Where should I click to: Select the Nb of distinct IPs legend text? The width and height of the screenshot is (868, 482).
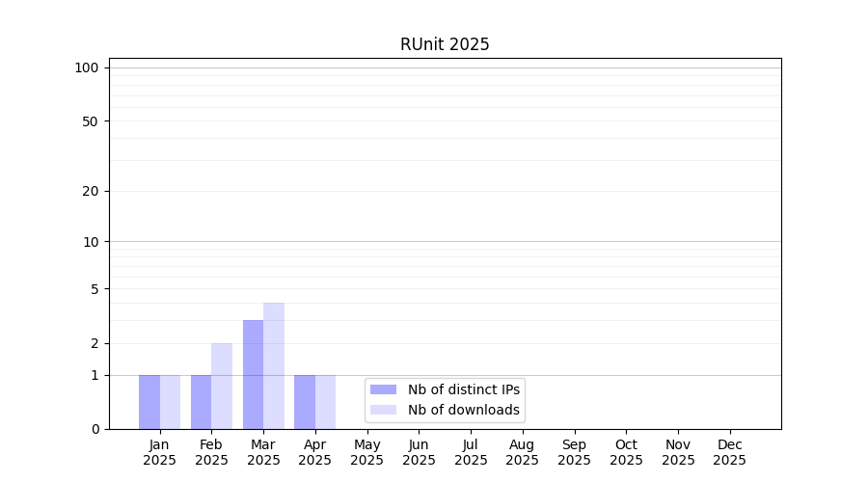(464, 389)
